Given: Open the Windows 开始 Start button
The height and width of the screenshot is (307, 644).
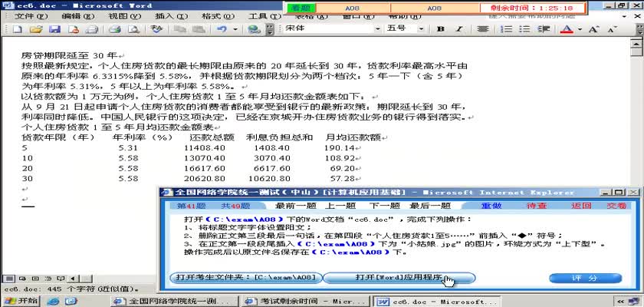Looking at the screenshot, I should [x=20, y=301].
